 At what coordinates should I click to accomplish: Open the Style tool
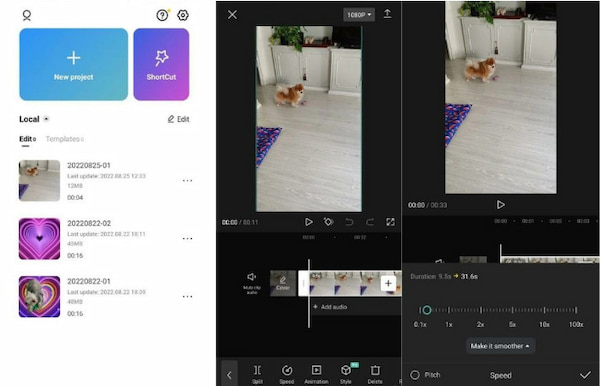pos(346,374)
